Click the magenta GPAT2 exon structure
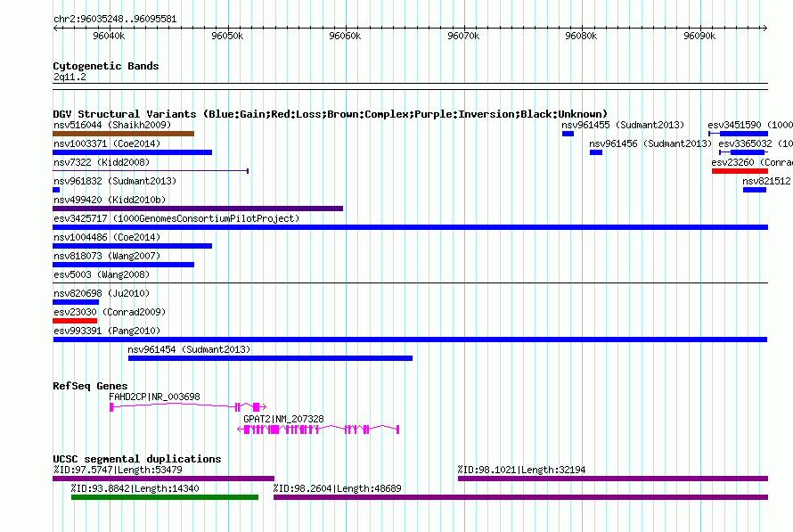 click(x=318, y=430)
